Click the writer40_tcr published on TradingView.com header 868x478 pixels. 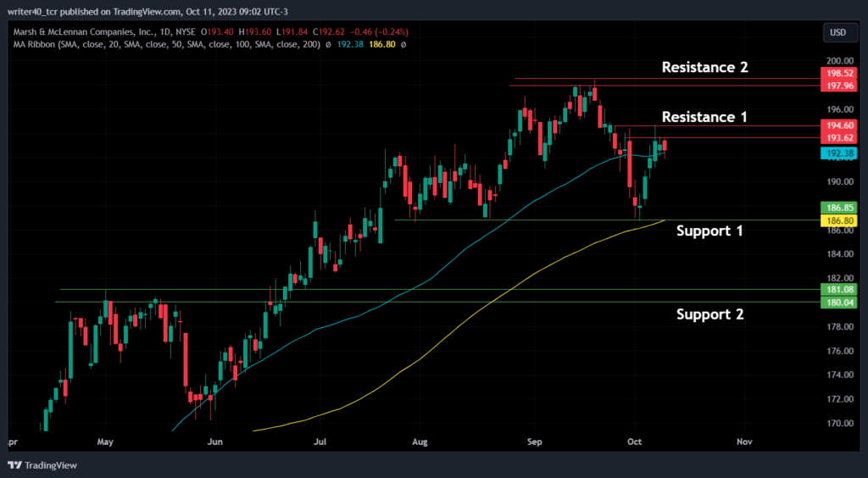click(x=147, y=12)
